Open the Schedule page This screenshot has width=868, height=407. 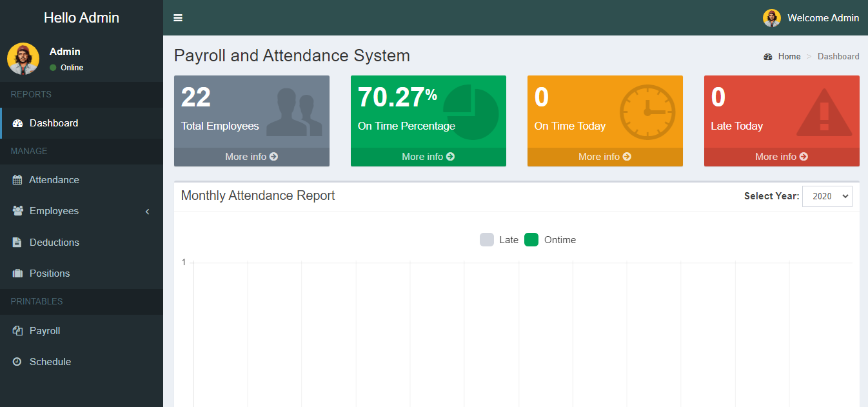[x=50, y=361]
